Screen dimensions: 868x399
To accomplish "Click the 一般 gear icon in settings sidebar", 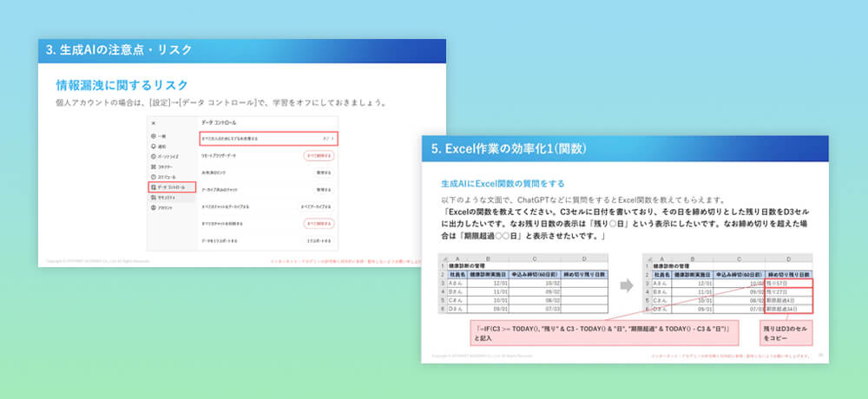I will coord(154,136).
